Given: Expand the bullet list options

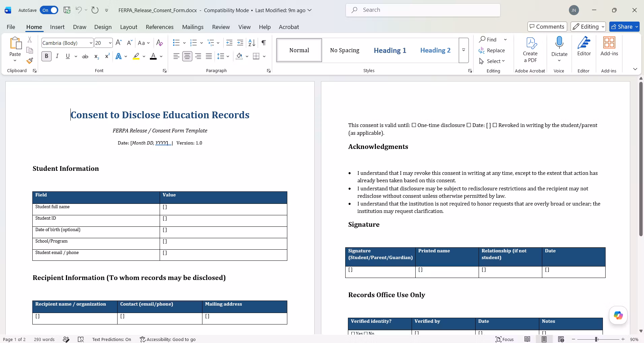Looking at the screenshot, I should (184, 43).
